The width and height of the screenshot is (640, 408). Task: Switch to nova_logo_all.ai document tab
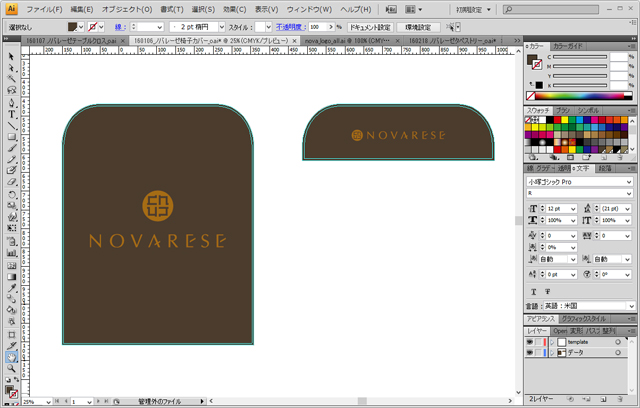[347, 41]
